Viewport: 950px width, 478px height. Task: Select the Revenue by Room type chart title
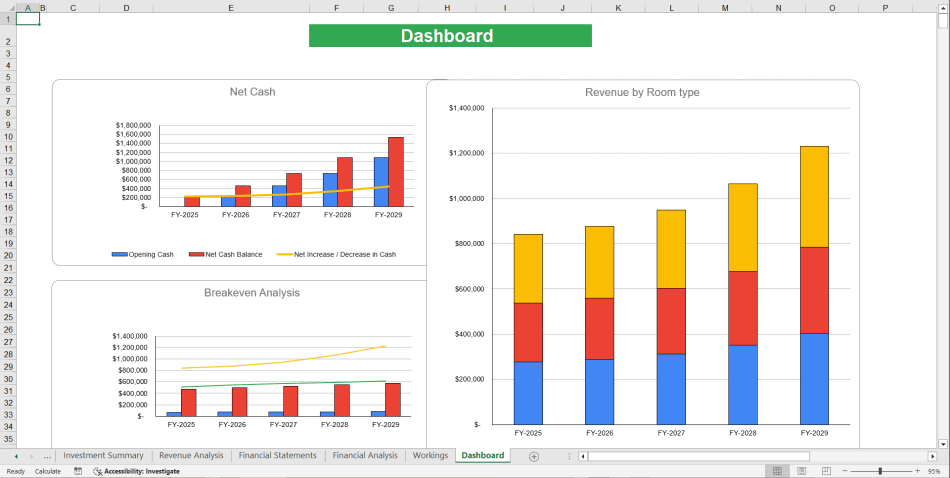click(x=642, y=92)
